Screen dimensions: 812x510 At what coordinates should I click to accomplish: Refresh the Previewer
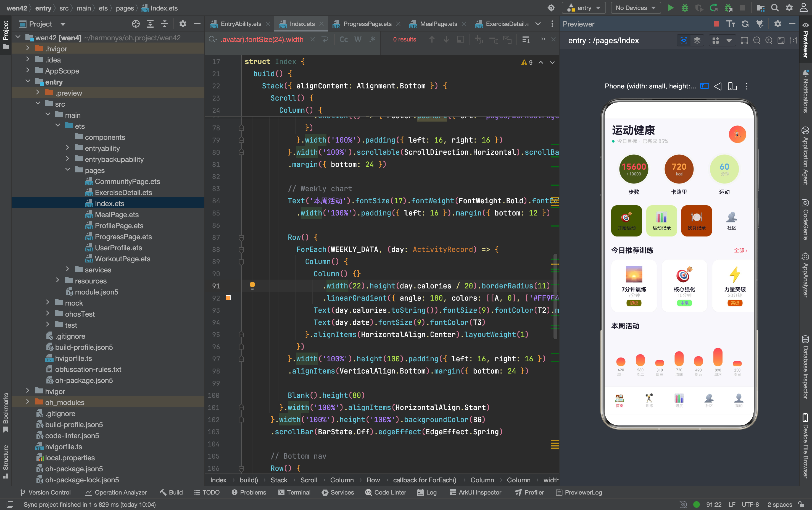745,24
